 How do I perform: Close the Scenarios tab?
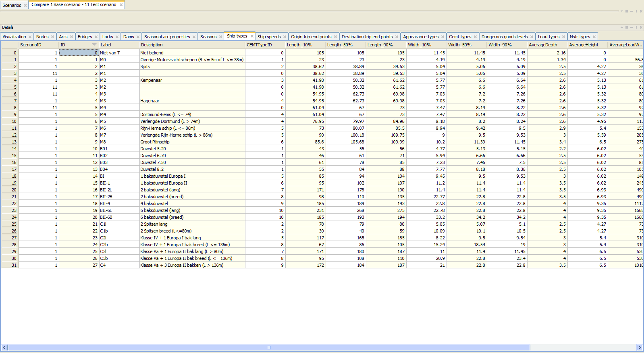pos(25,5)
